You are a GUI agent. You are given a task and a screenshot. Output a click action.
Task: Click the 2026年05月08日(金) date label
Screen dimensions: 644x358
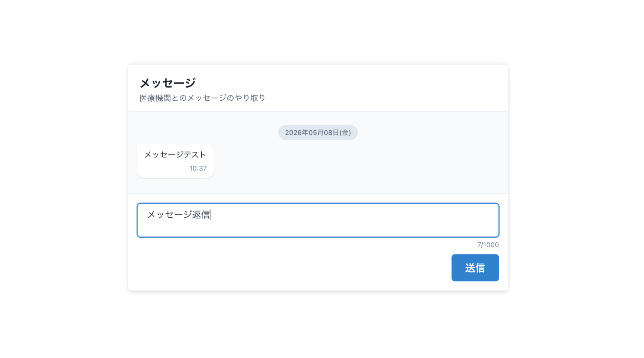(x=318, y=133)
